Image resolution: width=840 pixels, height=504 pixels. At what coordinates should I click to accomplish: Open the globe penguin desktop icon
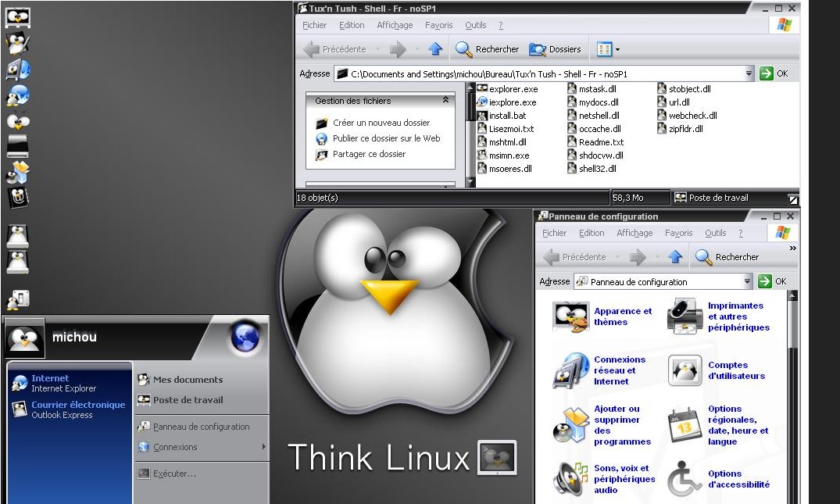pos(18,95)
